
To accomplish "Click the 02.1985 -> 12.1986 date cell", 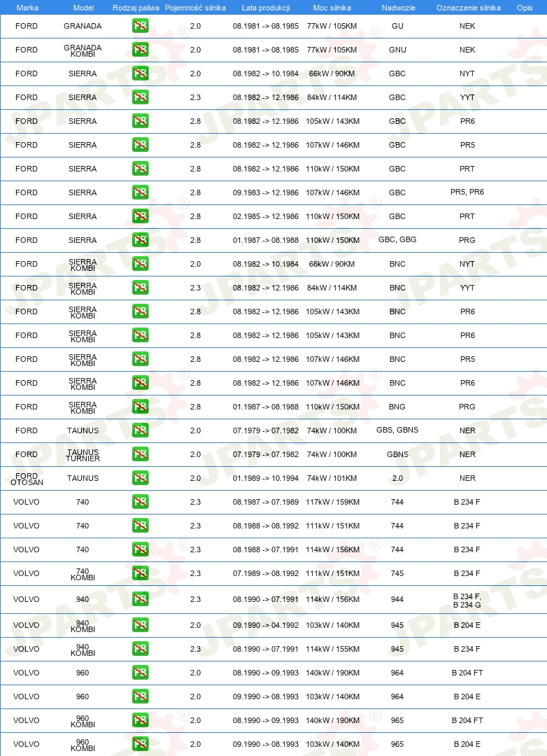I will [266, 216].
